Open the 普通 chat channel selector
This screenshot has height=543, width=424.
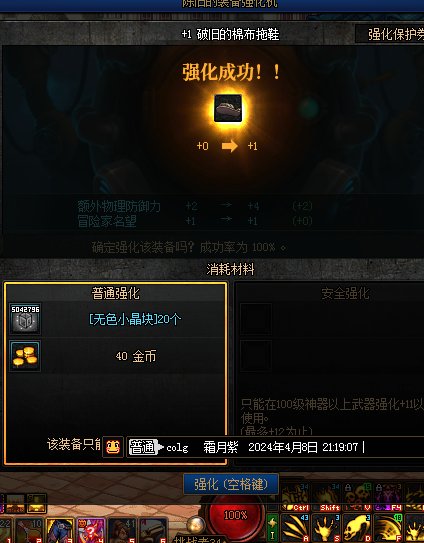pos(145,447)
